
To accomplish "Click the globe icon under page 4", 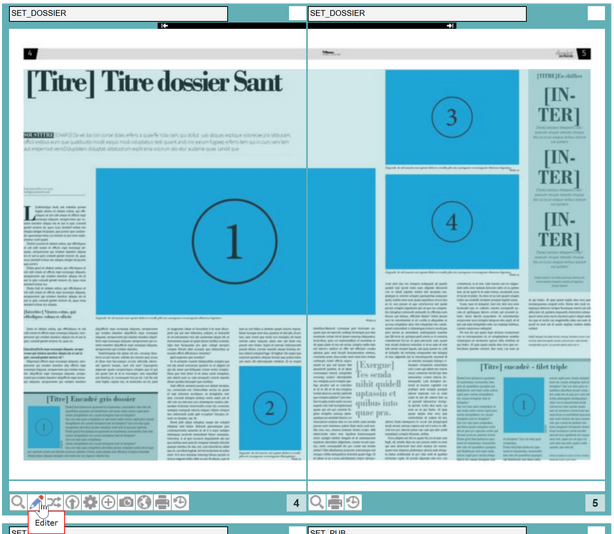I will point(144,502).
